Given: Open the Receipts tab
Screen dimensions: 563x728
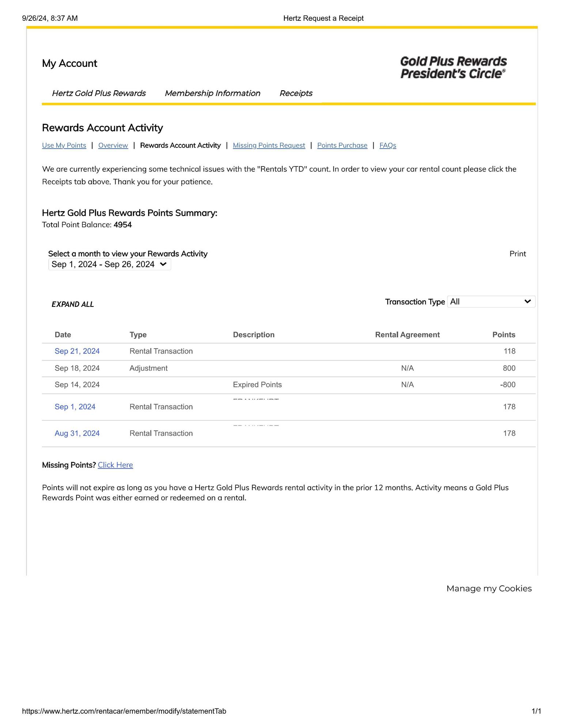Looking at the screenshot, I should (296, 94).
